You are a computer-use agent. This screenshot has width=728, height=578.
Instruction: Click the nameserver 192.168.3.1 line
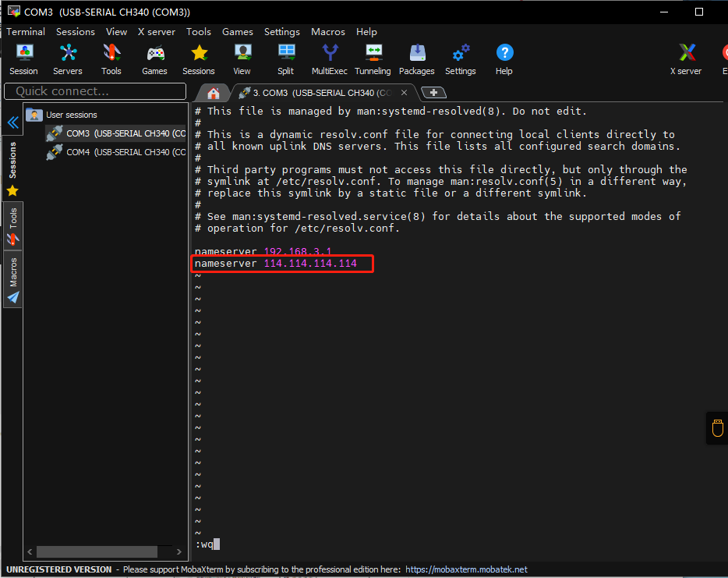[263, 251]
